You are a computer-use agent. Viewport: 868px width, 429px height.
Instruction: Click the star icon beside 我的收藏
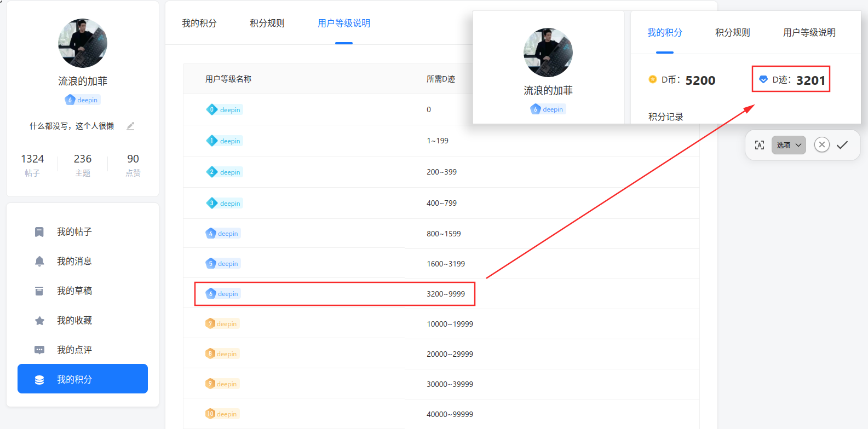pos(39,321)
